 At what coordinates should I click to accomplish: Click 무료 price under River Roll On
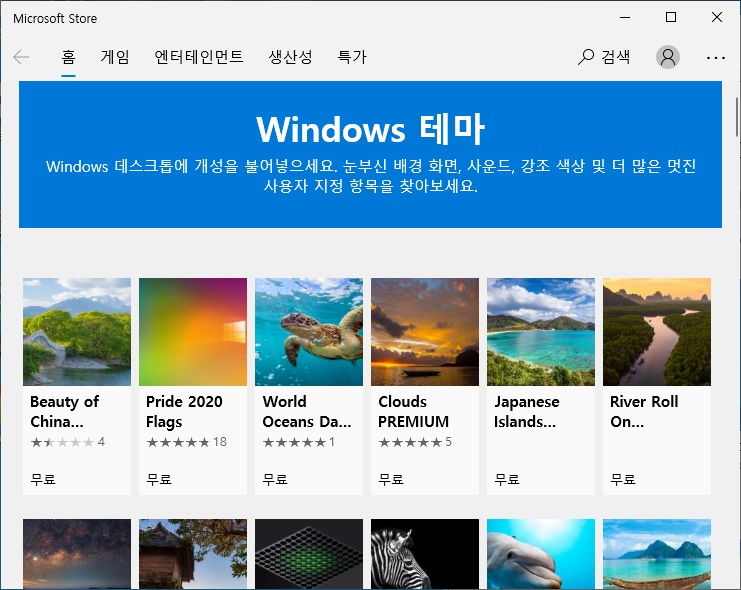point(623,479)
